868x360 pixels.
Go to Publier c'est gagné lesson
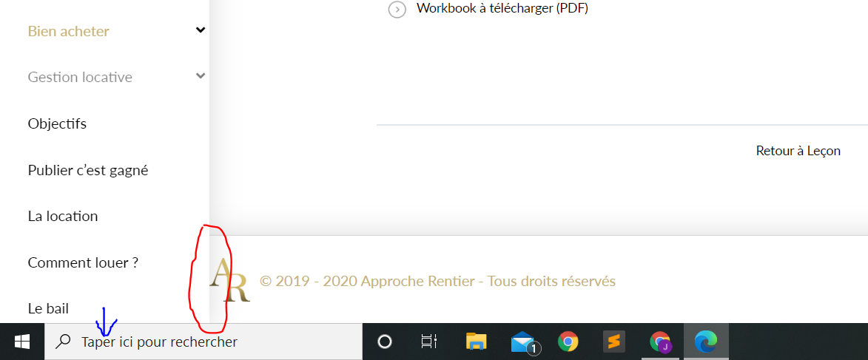[x=88, y=170]
